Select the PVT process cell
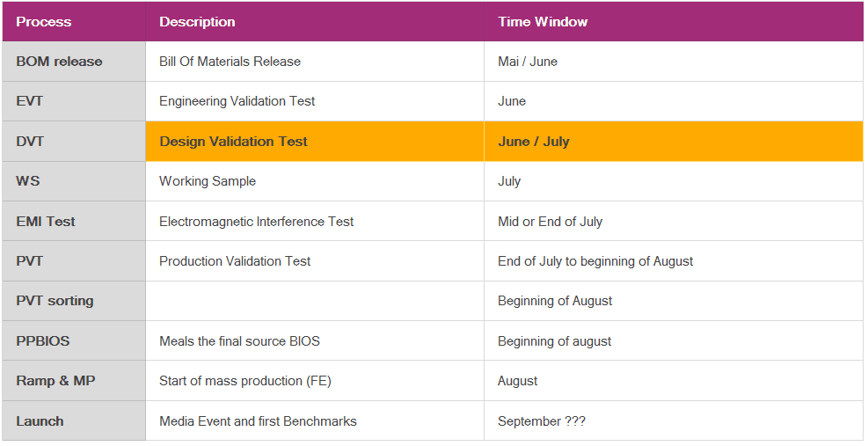 click(x=29, y=261)
